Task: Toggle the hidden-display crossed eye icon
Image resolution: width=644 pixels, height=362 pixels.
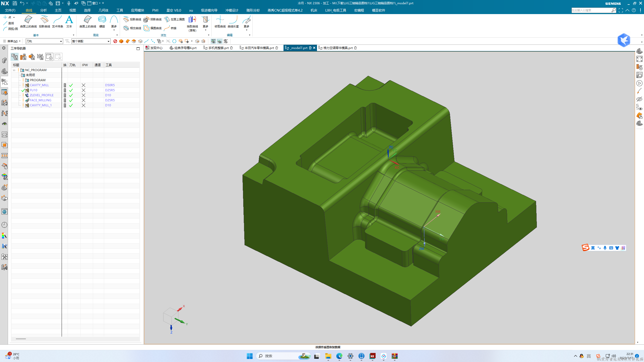Action: pyautogui.click(x=226, y=41)
